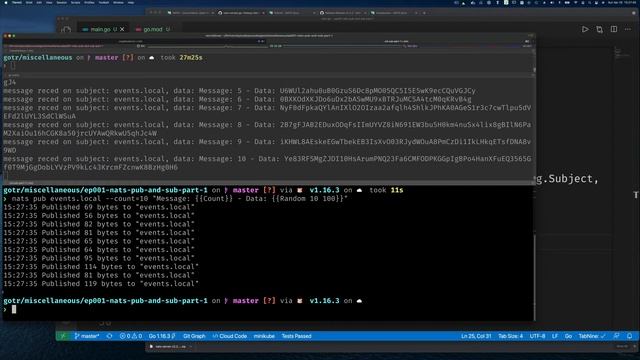Click the VS Code minimap
This screenshot has width=640, height=360.
622,53
